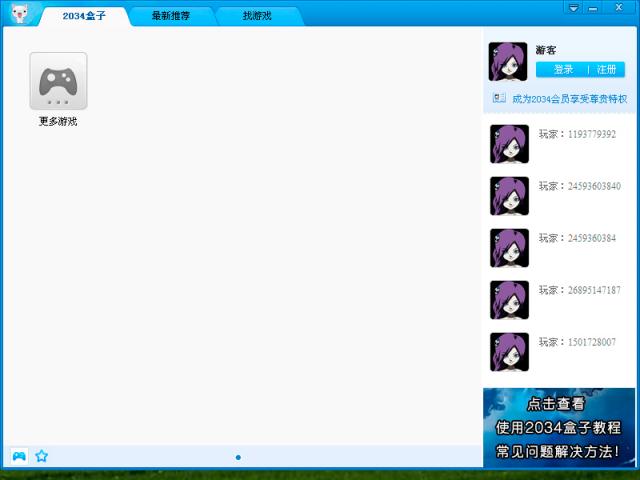Viewport: 640px width, 480px height.
Task: Select text 玩家：26895147187
Action: pos(580,290)
